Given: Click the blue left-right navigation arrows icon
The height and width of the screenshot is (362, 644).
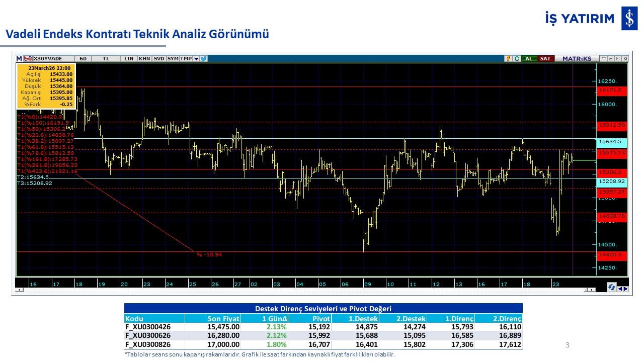Looking at the screenshot, I should pyautogui.click(x=622, y=289).
